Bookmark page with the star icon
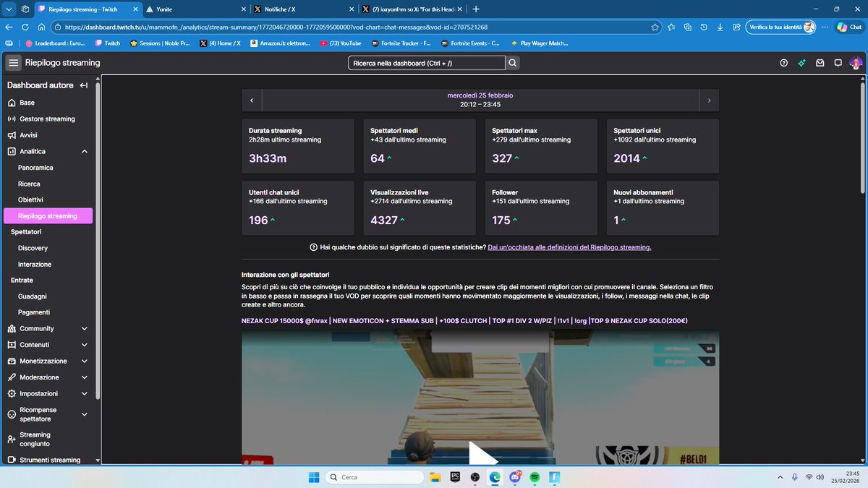This screenshot has height=488, width=868. 655,27
